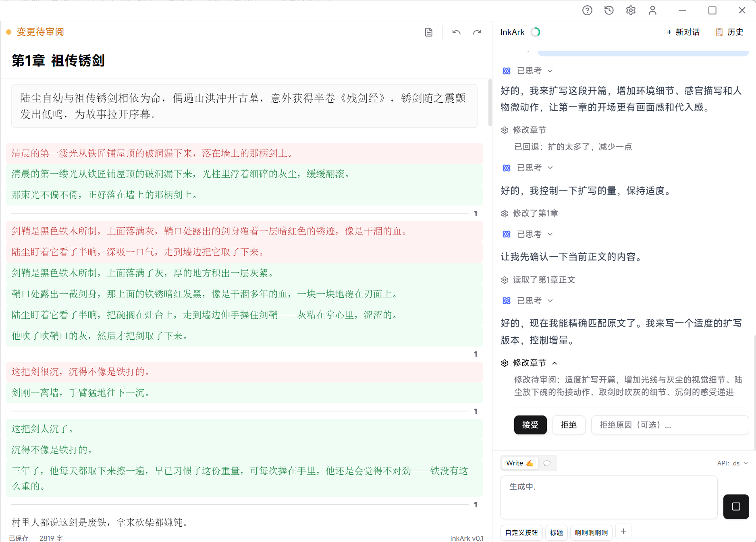Click the 修改章节 gear icon with rollback note
Screen dimensions: 756x542
pyautogui.click(x=505, y=130)
